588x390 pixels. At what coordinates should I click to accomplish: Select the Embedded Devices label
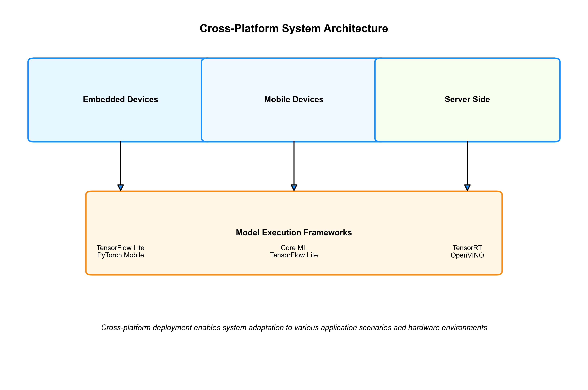tap(121, 100)
